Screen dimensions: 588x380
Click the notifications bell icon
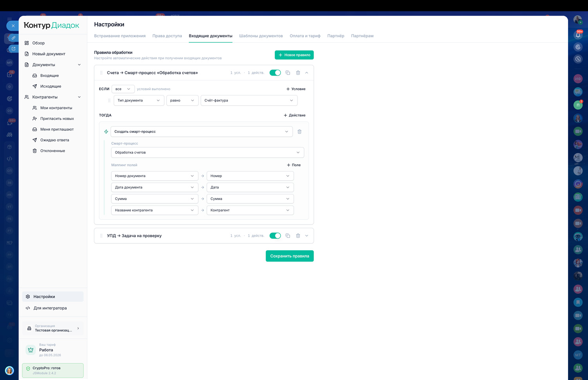[x=578, y=35]
